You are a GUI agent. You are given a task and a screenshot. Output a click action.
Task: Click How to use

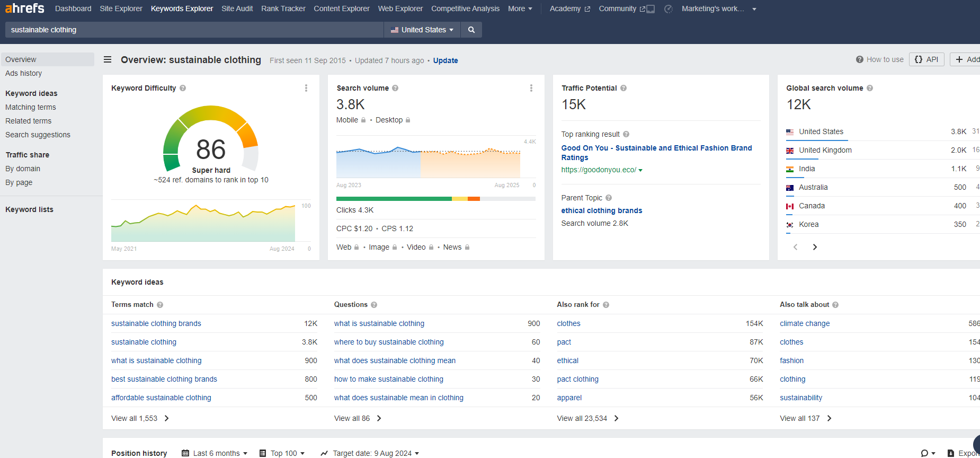tap(880, 59)
